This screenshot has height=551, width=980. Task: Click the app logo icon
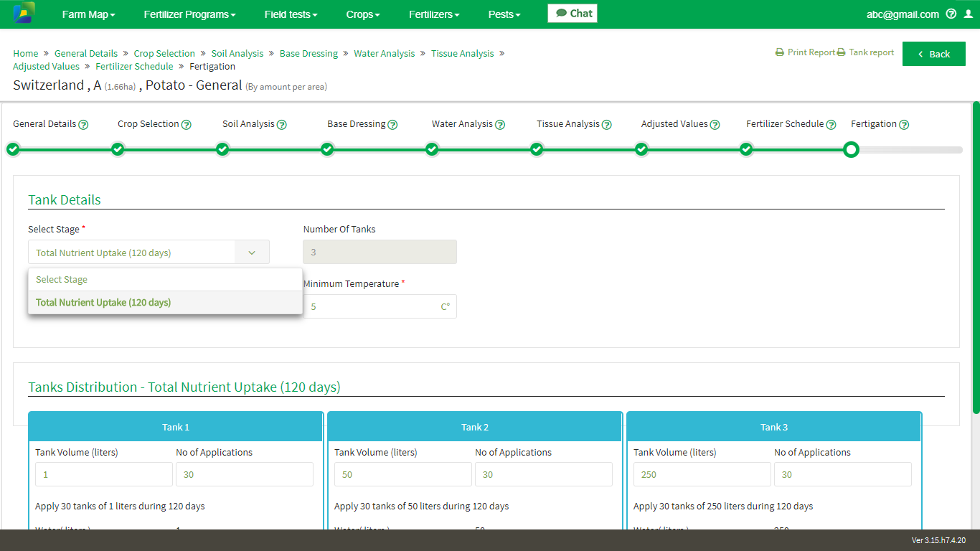pos(24,13)
